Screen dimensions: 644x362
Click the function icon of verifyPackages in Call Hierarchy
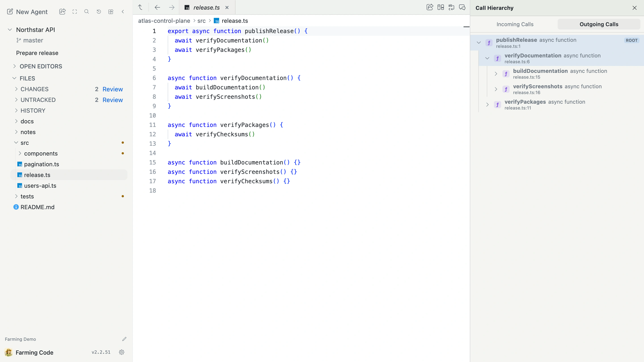[498, 105]
